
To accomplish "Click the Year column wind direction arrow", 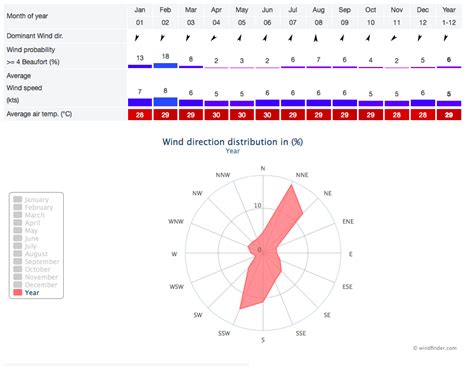I will click(x=446, y=38).
